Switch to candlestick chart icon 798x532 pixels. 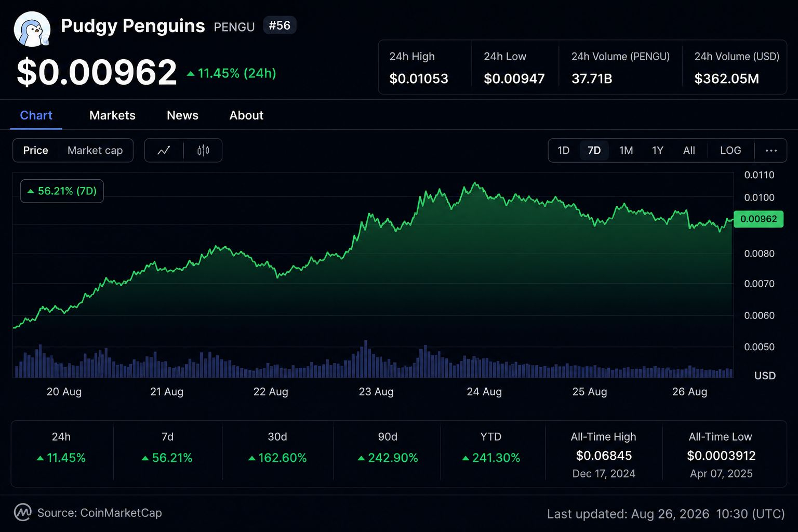[203, 151]
